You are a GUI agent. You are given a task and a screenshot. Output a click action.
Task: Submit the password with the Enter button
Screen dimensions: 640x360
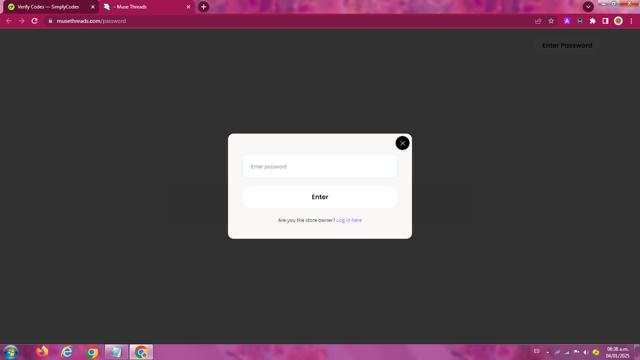(320, 197)
